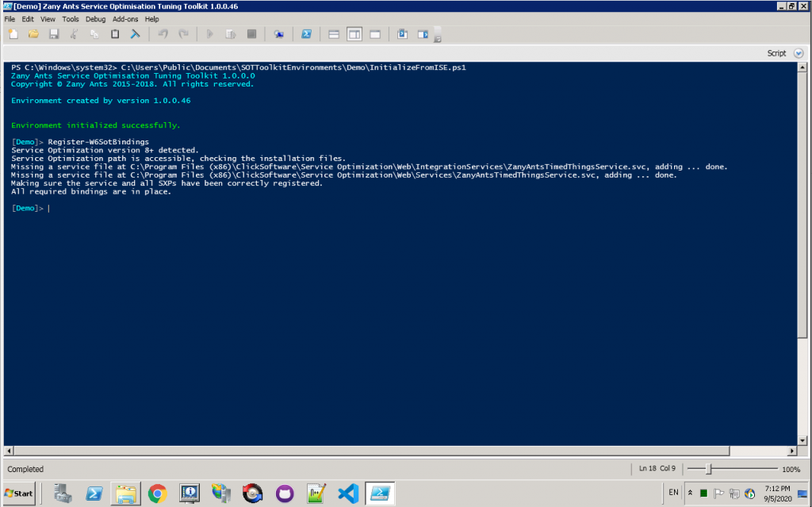Stop operation with the square stop icon
The image size is (812, 507).
pyautogui.click(x=251, y=34)
